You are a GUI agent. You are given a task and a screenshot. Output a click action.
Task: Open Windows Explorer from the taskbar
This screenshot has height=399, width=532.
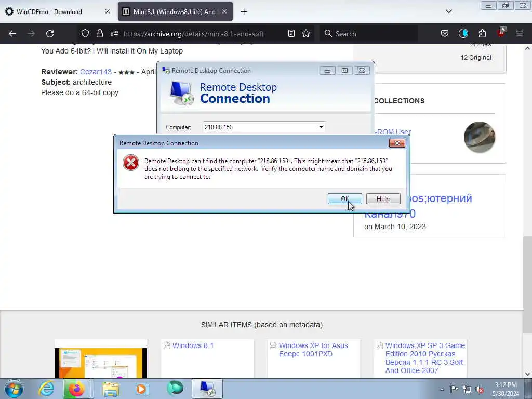(x=111, y=389)
